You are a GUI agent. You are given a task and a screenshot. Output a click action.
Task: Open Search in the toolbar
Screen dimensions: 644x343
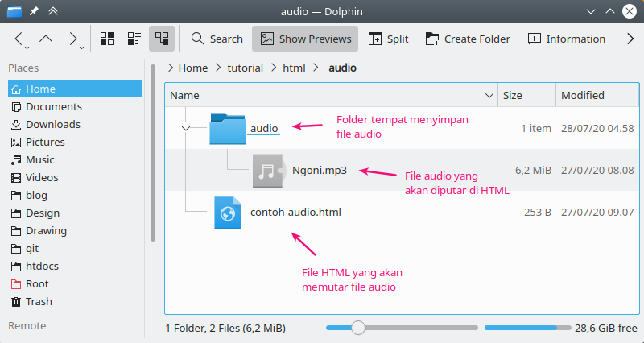(217, 39)
